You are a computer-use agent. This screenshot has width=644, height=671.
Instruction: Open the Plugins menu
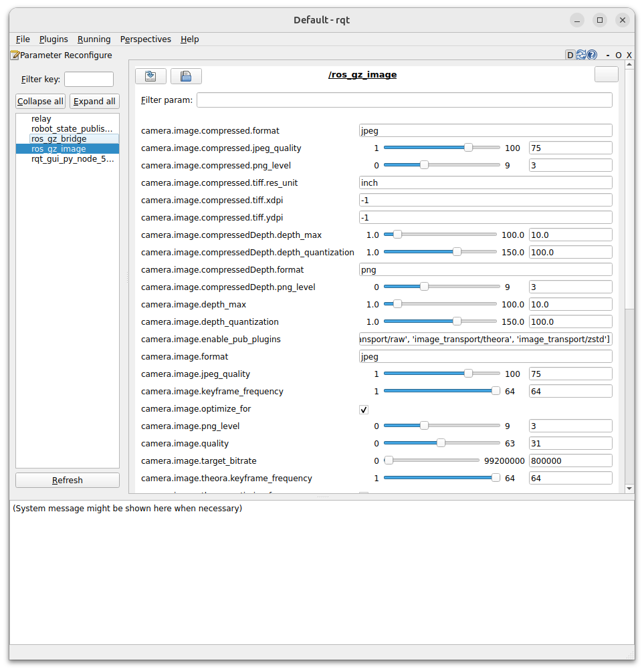pos(53,39)
